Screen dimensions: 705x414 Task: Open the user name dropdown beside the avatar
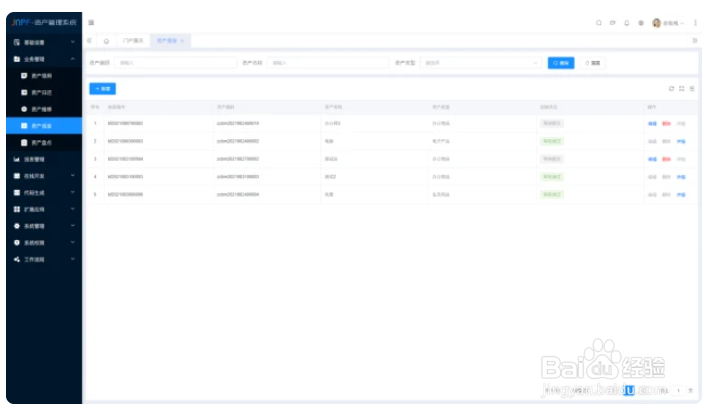click(673, 23)
